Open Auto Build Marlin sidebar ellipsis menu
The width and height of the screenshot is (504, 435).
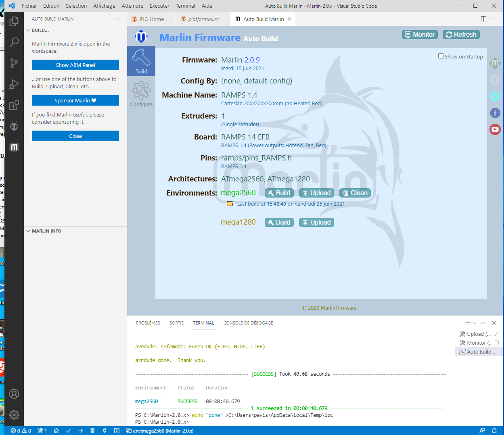[118, 19]
